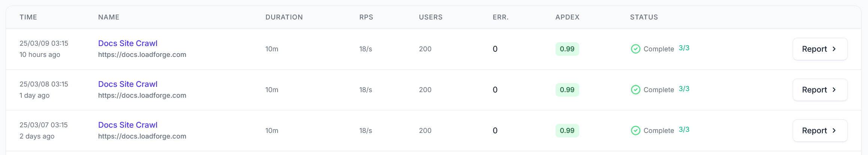Click the STATUS column header

tap(644, 17)
